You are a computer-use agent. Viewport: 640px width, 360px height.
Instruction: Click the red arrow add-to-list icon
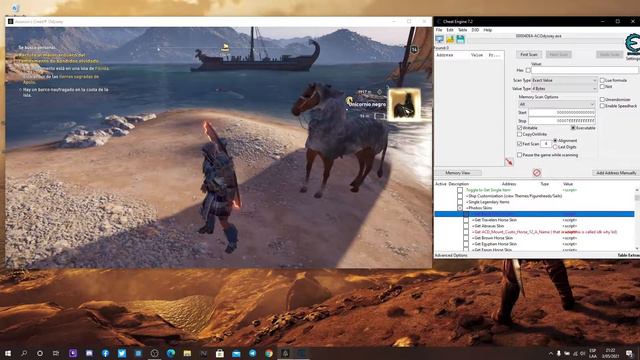tap(509, 162)
